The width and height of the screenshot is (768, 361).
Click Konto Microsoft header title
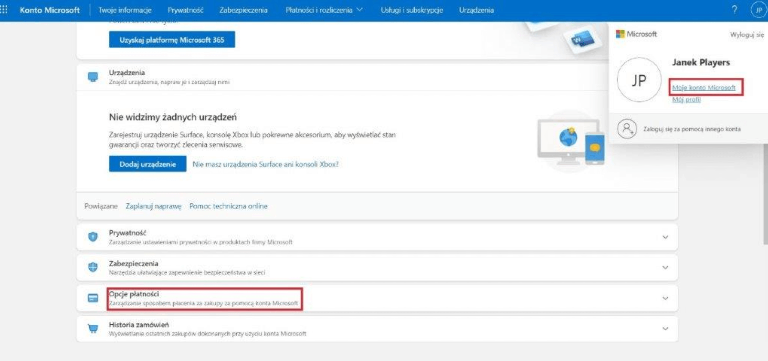click(49, 10)
